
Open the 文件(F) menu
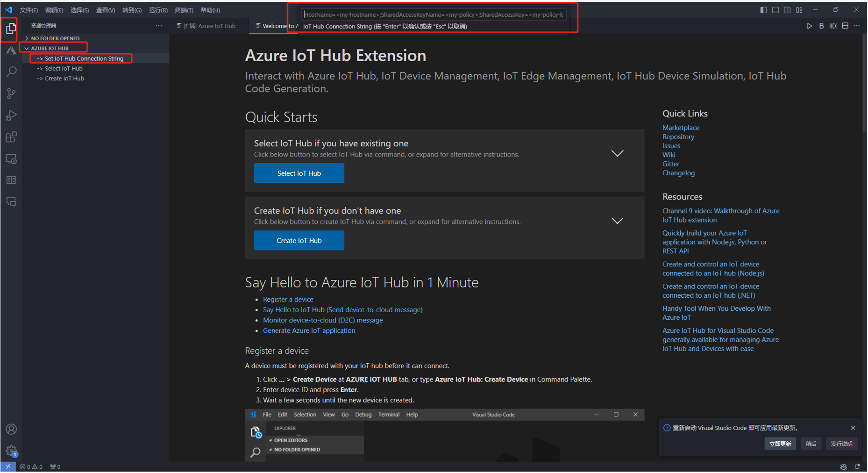click(28, 10)
